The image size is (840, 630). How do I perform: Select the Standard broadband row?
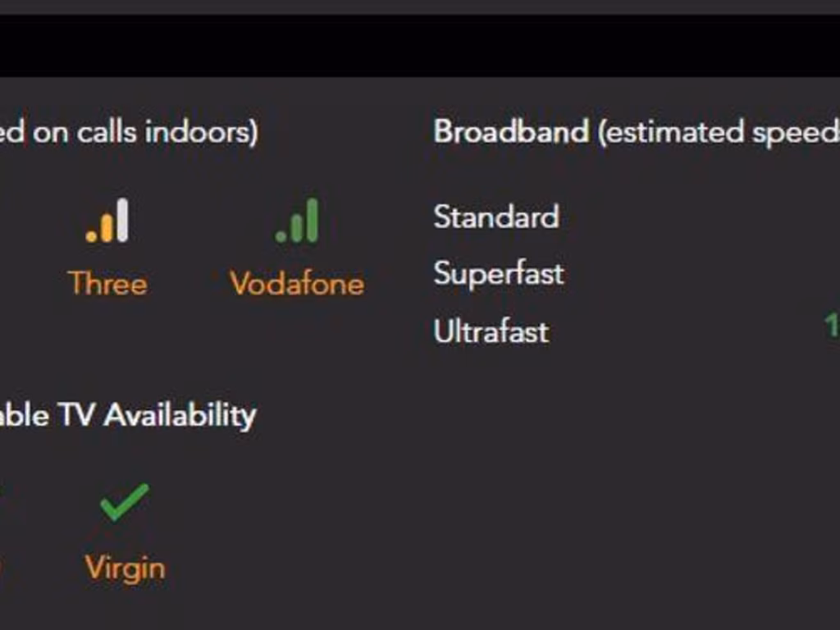click(x=495, y=217)
